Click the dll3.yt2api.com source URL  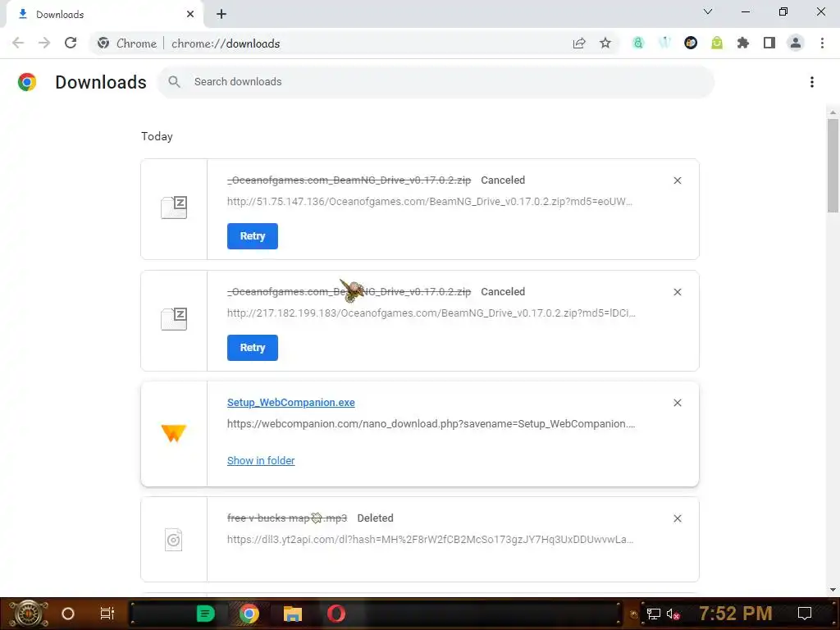430,540
